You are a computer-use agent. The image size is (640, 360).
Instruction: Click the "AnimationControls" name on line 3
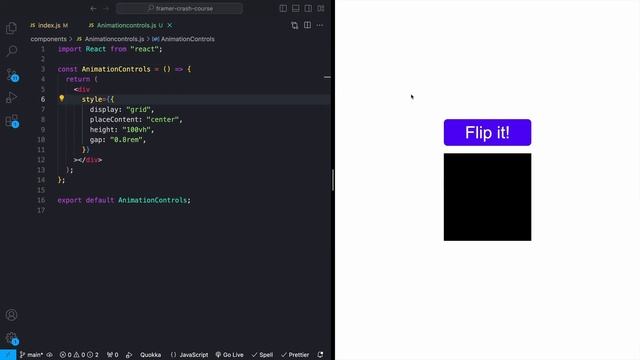tap(116, 69)
